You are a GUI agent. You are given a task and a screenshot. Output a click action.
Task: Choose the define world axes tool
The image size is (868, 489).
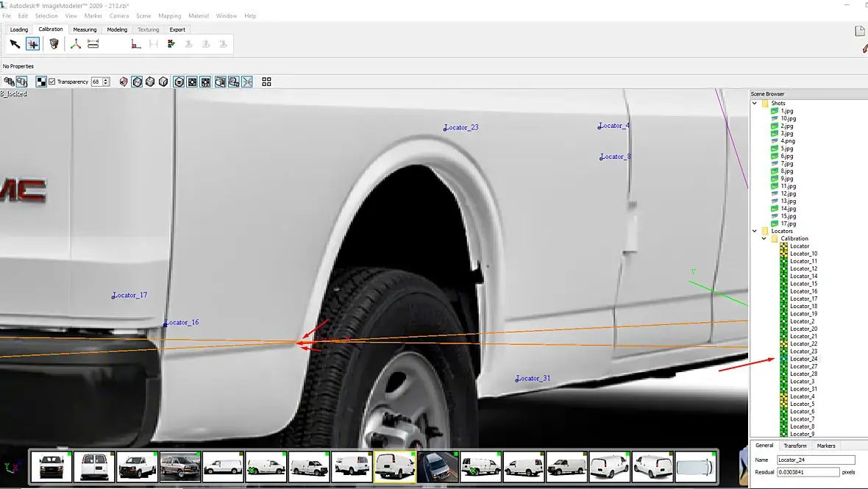pos(75,44)
